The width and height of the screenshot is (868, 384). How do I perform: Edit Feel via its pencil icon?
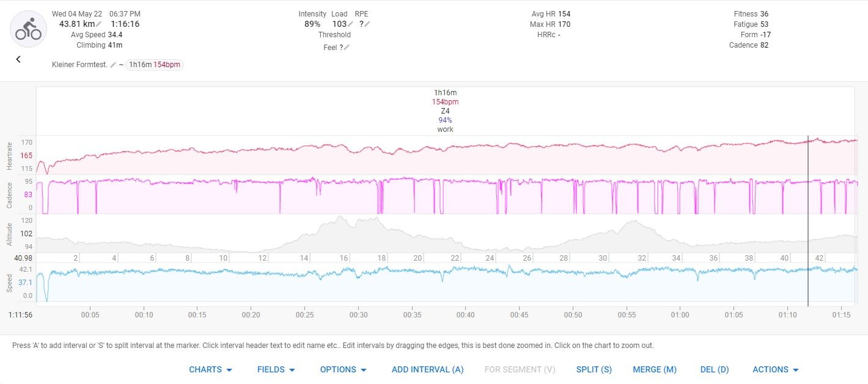[x=347, y=48]
